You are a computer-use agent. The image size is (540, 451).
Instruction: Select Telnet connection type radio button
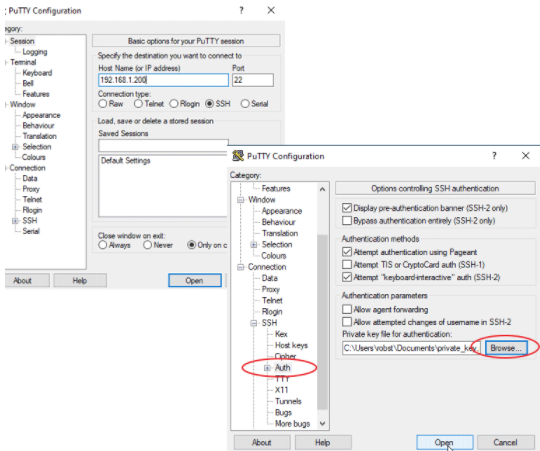(138, 104)
